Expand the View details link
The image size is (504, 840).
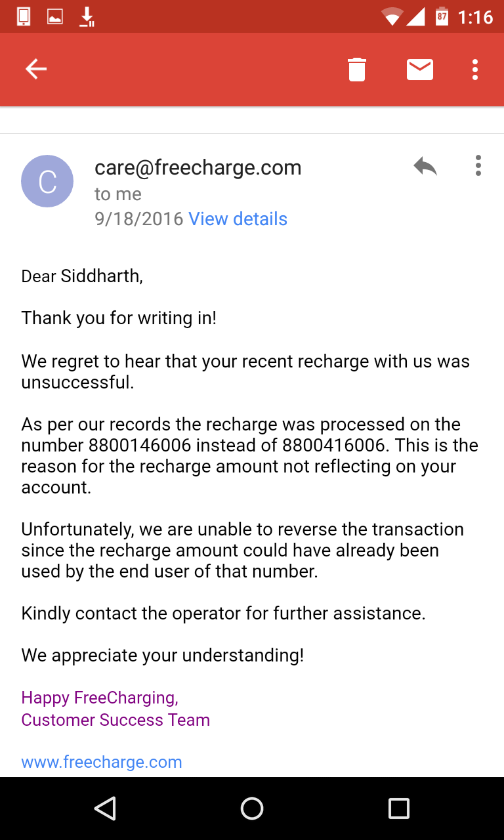pyautogui.click(x=238, y=219)
